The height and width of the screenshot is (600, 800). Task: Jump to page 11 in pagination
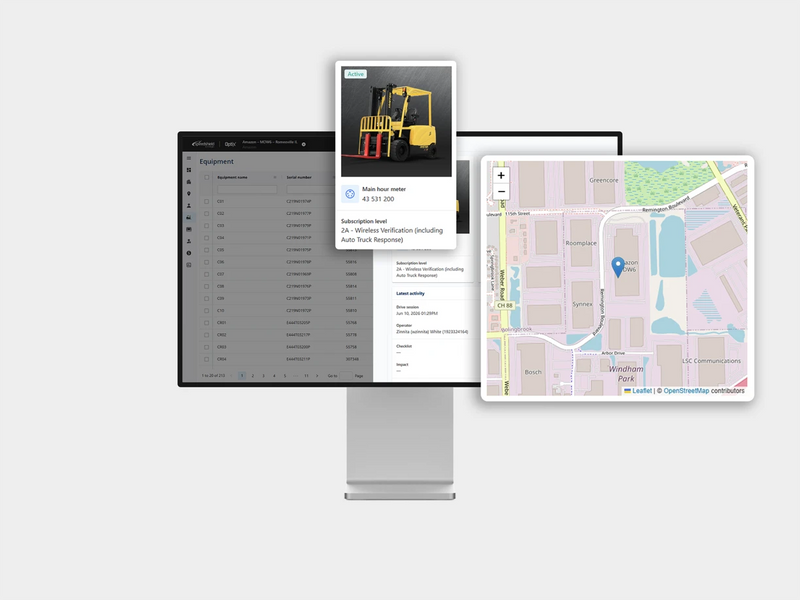point(306,376)
